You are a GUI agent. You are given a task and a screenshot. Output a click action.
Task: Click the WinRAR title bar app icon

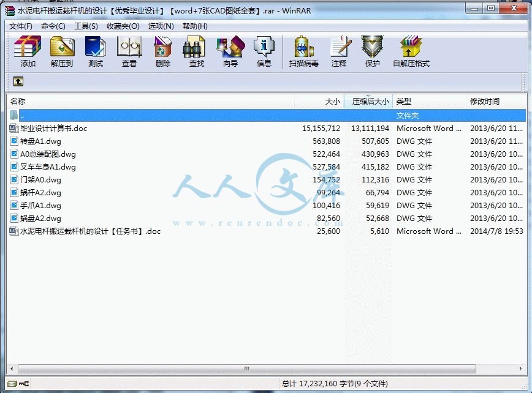coord(10,11)
